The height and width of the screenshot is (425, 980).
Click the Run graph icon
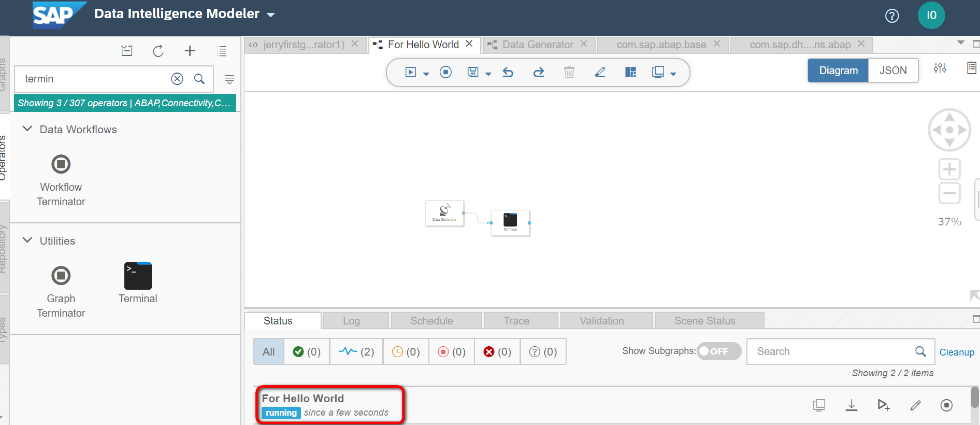coord(411,72)
